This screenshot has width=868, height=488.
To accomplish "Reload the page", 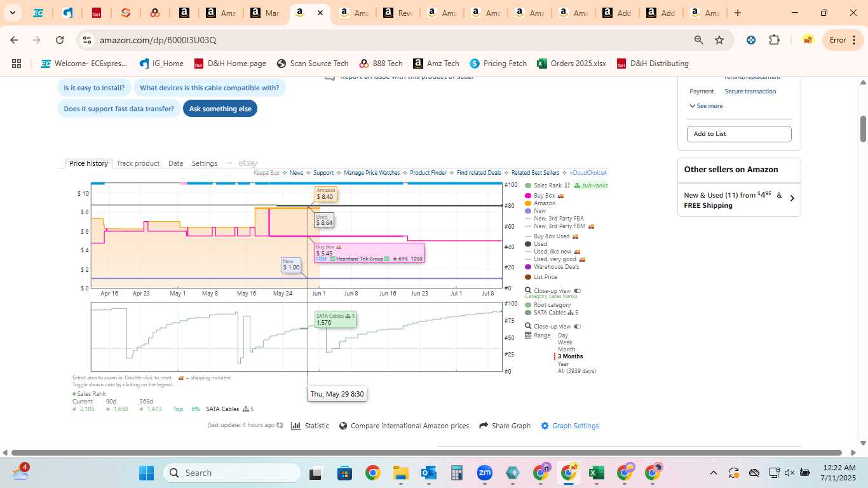I will (x=60, y=40).
